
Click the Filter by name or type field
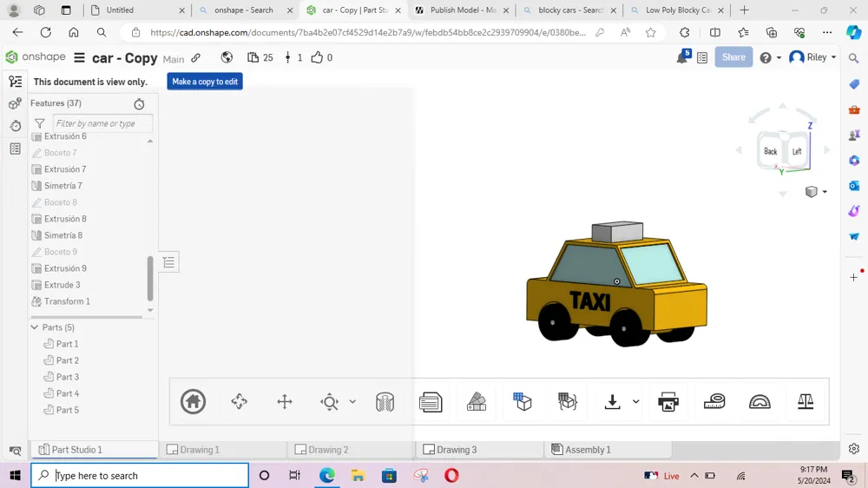tap(102, 124)
